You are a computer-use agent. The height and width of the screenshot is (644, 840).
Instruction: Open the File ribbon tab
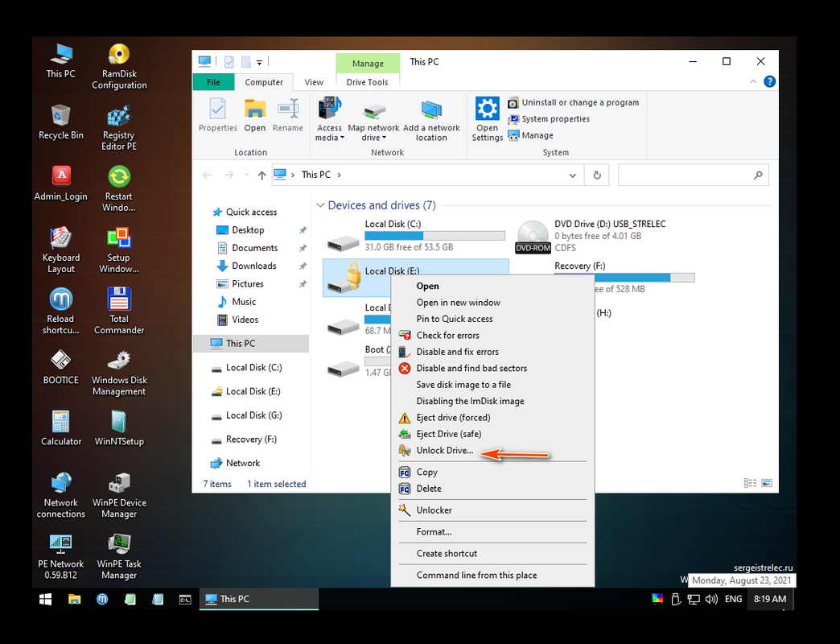pyautogui.click(x=213, y=82)
